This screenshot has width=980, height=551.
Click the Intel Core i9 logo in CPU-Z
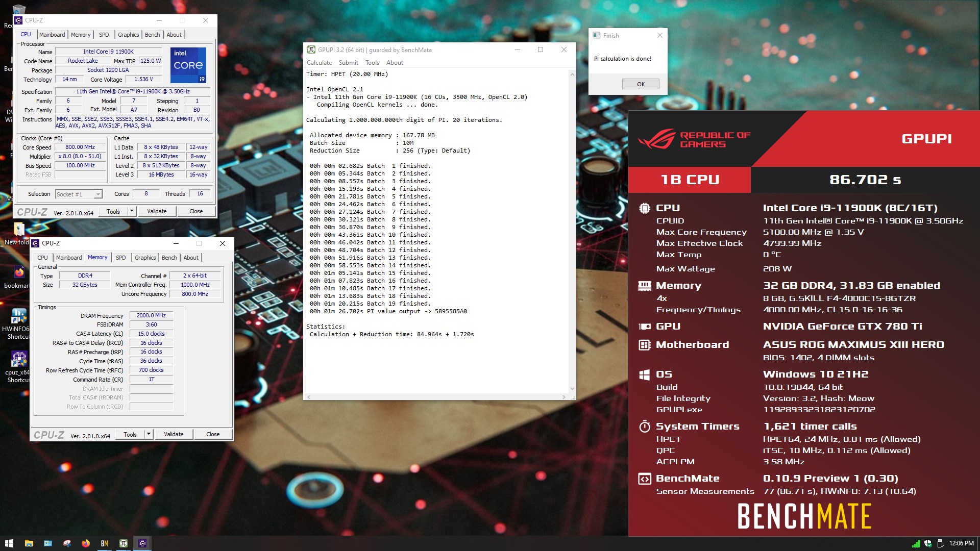tap(188, 65)
